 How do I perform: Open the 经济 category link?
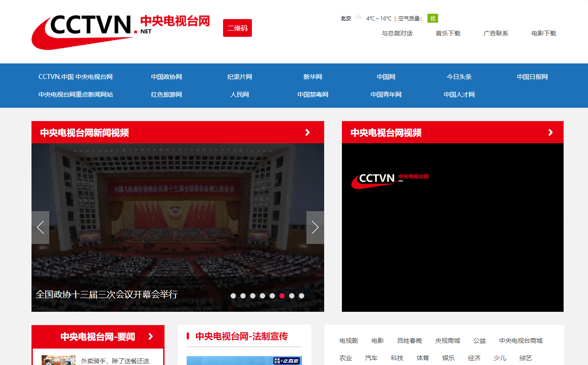[x=474, y=358]
